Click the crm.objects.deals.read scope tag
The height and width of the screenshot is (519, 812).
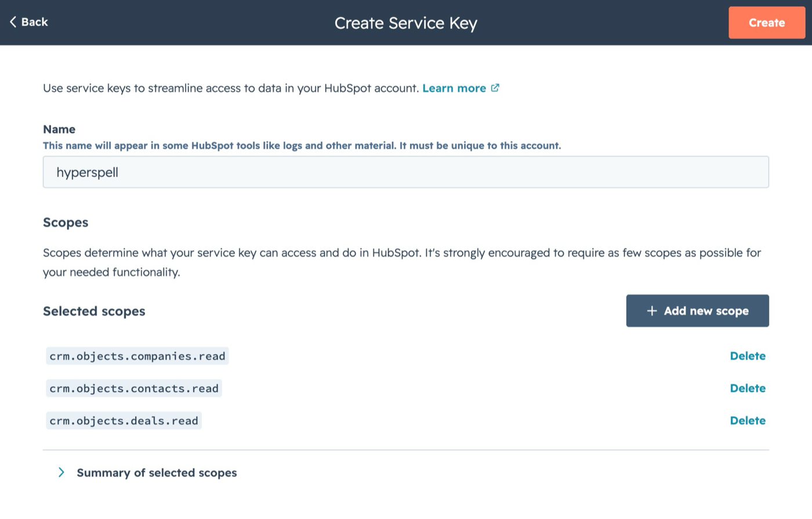coord(124,421)
